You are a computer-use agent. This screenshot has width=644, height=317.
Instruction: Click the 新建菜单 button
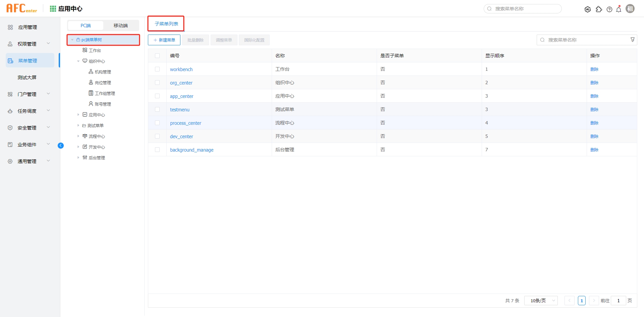point(164,40)
